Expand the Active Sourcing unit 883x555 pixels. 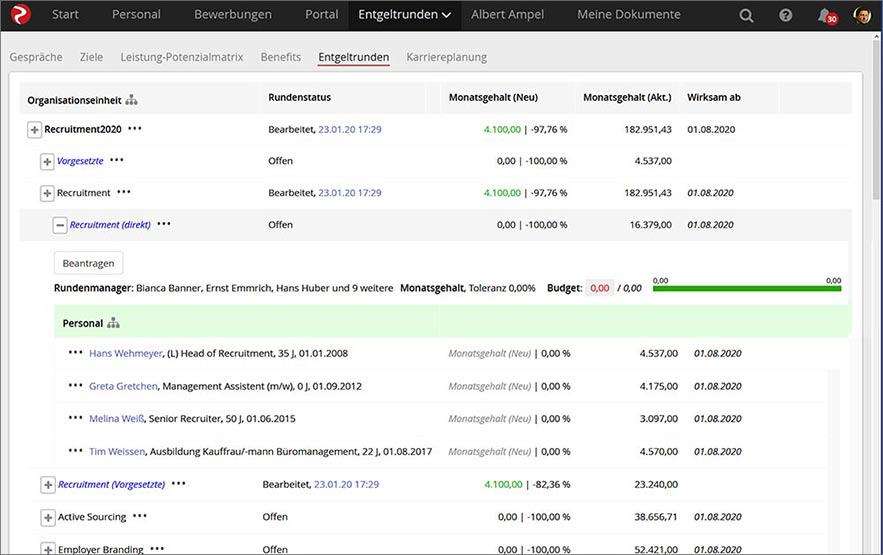(x=48, y=517)
